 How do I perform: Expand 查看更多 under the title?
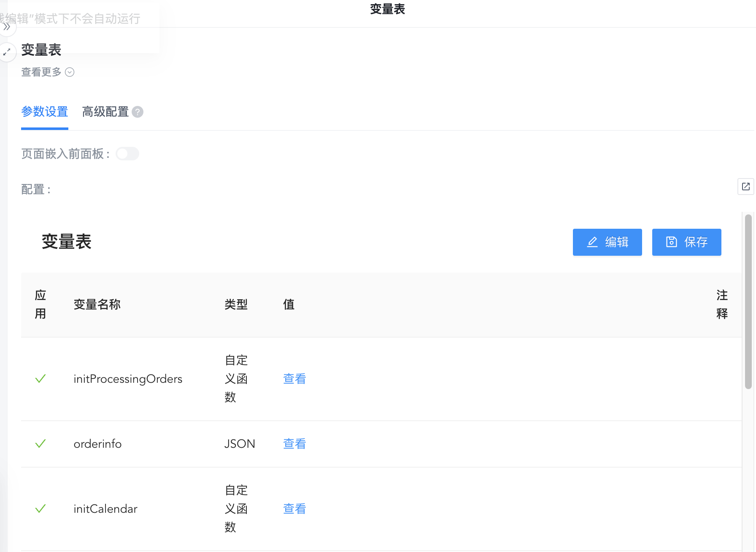click(x=41, y=72)
